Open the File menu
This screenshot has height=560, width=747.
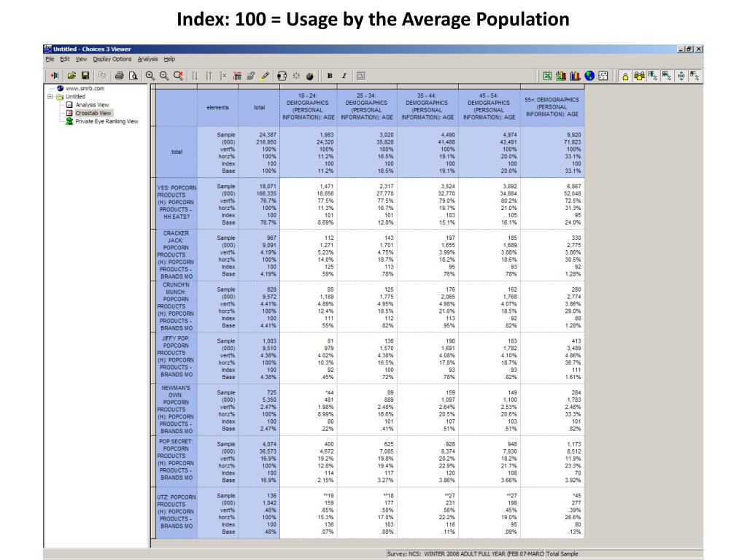click(x=50, y=59)
